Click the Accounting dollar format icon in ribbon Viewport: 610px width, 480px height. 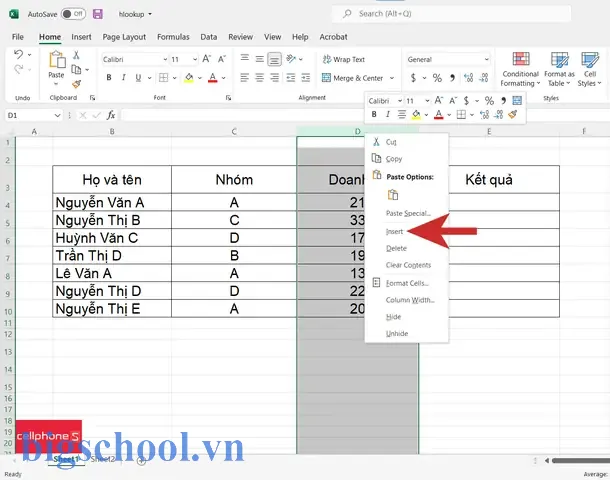click(413, 78)
